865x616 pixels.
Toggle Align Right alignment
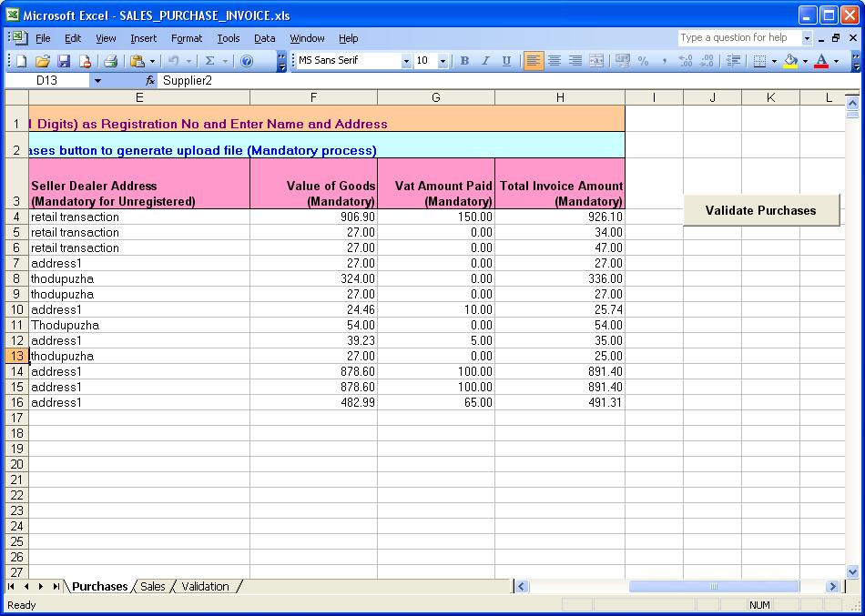click(x=575, y=61)
